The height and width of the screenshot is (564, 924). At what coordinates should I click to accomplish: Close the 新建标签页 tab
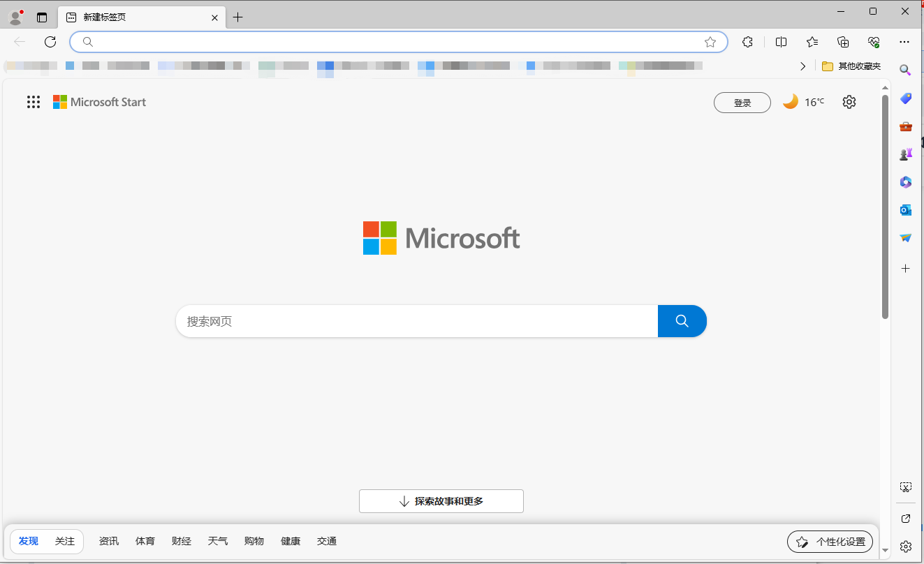pyautogui.click(x=215, y=17)
